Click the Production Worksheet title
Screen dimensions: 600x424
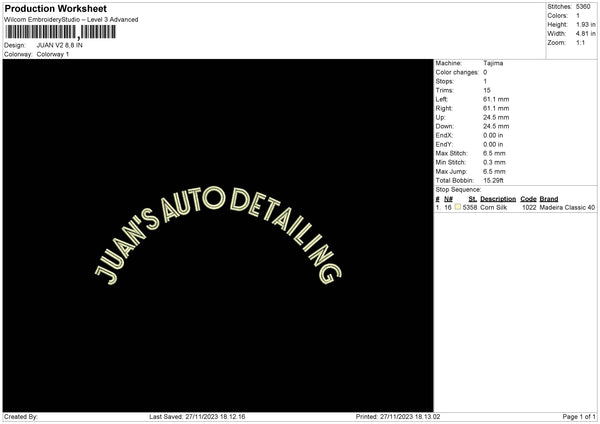(55, 8)
